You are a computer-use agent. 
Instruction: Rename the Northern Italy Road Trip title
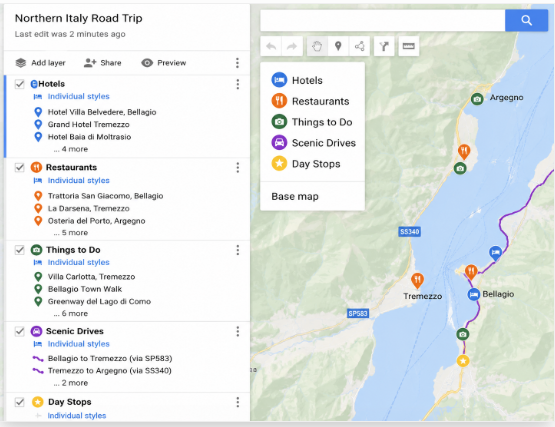(x=79, y=18)
